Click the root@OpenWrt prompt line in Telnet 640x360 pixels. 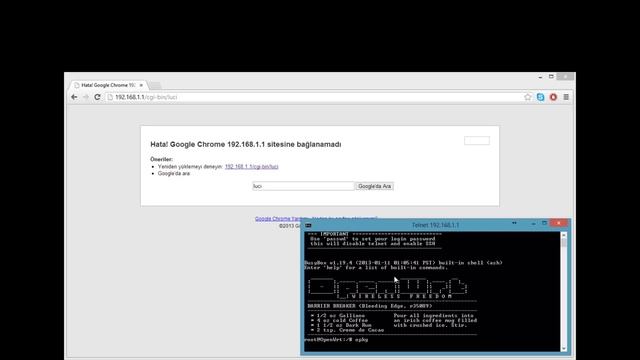tap(336, 340)
